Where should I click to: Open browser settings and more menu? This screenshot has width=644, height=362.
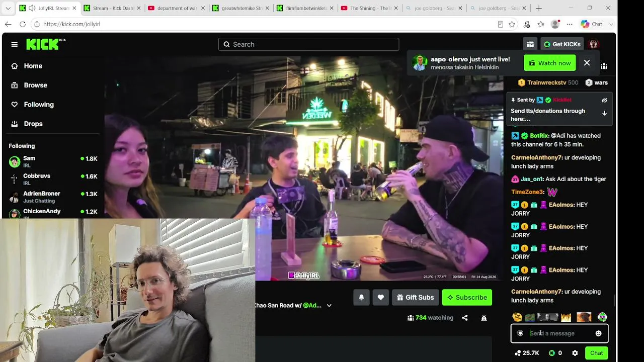pyautogui.click(x=570, y=24)
